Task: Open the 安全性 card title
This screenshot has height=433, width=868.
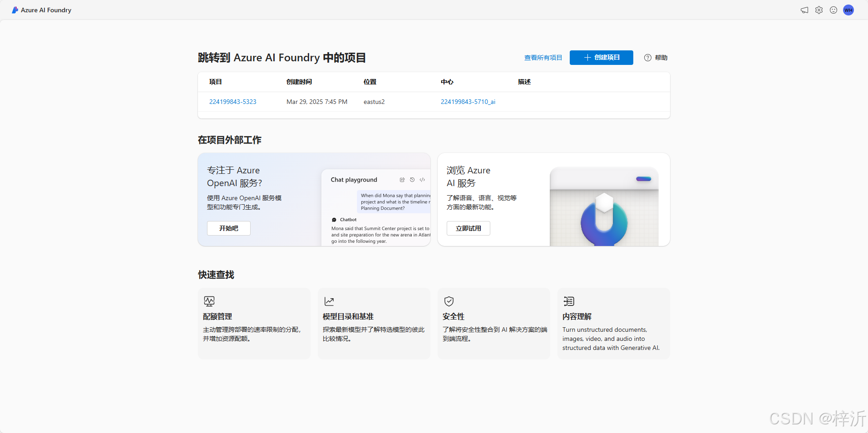Action: 454,316
